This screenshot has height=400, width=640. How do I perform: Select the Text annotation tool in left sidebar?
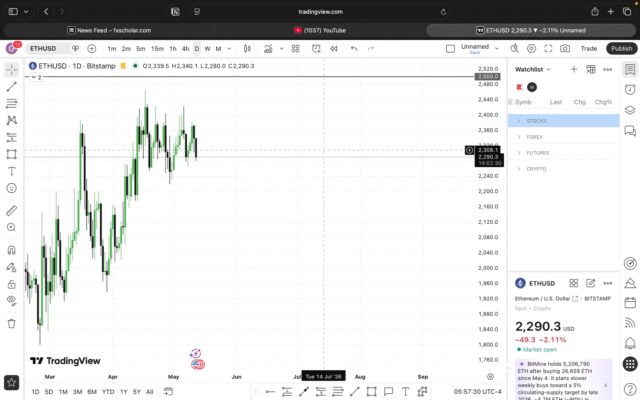coord(11,171)
